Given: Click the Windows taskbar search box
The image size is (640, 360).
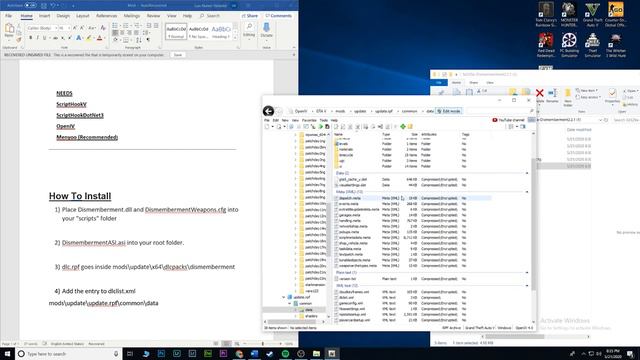Looking at the screenshot, I should [69, 353].
